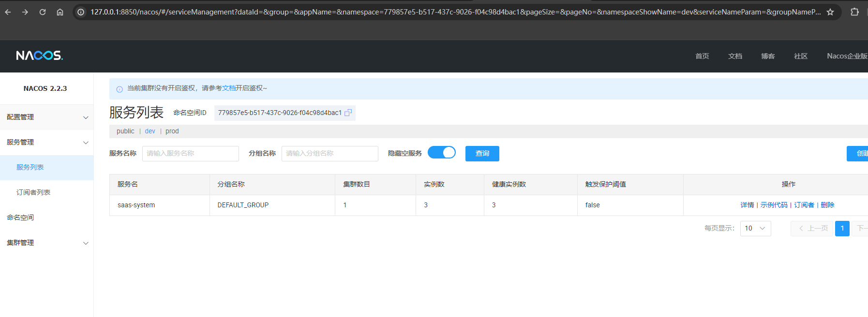Expand the 配置管理 menu
This screenshot has width=868, height=317.
pos(46,117)
